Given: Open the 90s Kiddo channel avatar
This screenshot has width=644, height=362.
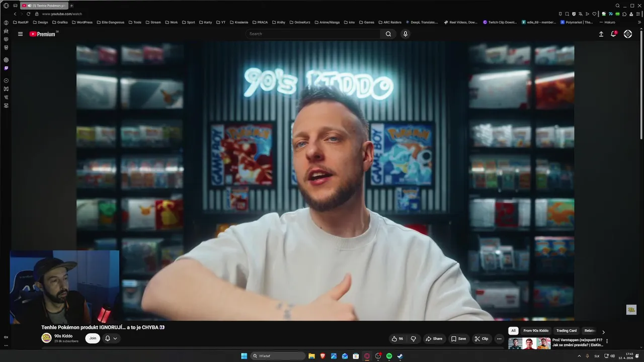Looking at the screenshot, I should pyautogui.click(x=46, y=338).
